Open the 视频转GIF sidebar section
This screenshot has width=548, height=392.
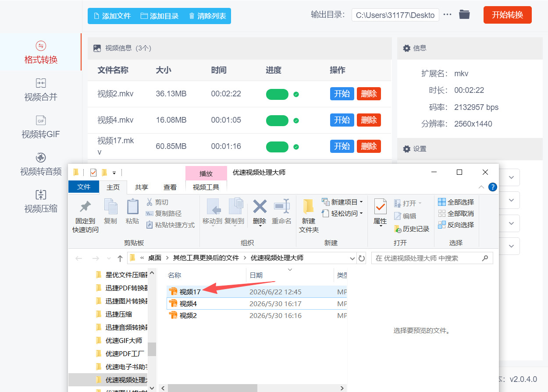coord(41,127)
